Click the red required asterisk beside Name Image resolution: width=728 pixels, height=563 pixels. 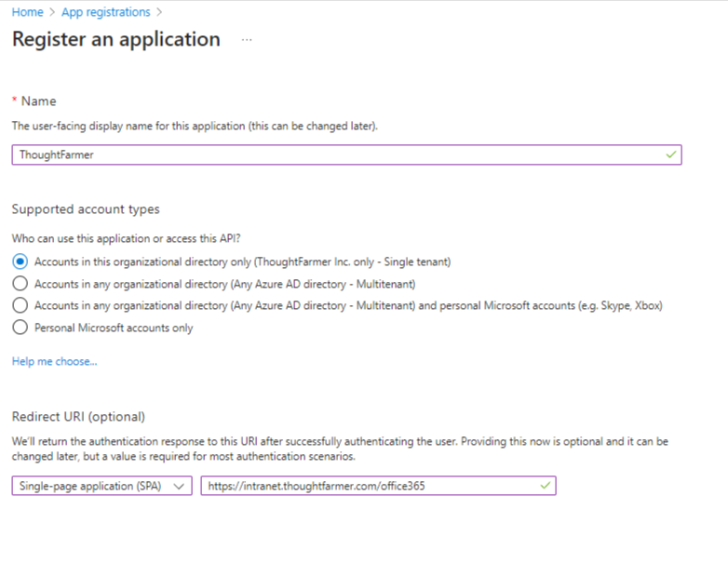pos(14,101)
